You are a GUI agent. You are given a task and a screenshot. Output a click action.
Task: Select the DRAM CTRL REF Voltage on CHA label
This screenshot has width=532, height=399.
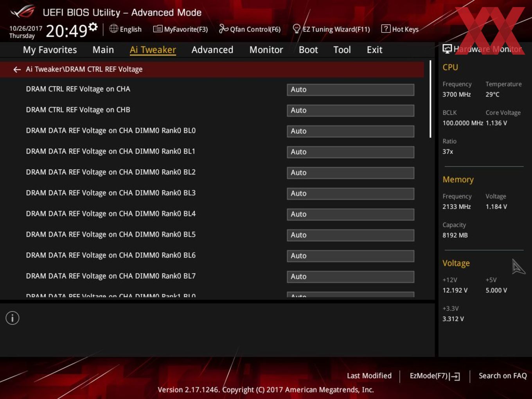coord(78,89)
